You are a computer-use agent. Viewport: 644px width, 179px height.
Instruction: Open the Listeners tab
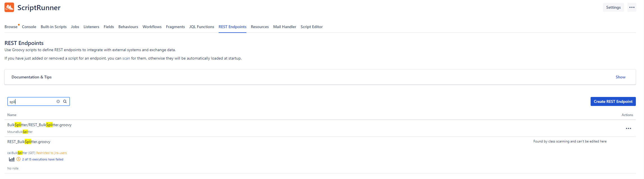coord(91,27)
